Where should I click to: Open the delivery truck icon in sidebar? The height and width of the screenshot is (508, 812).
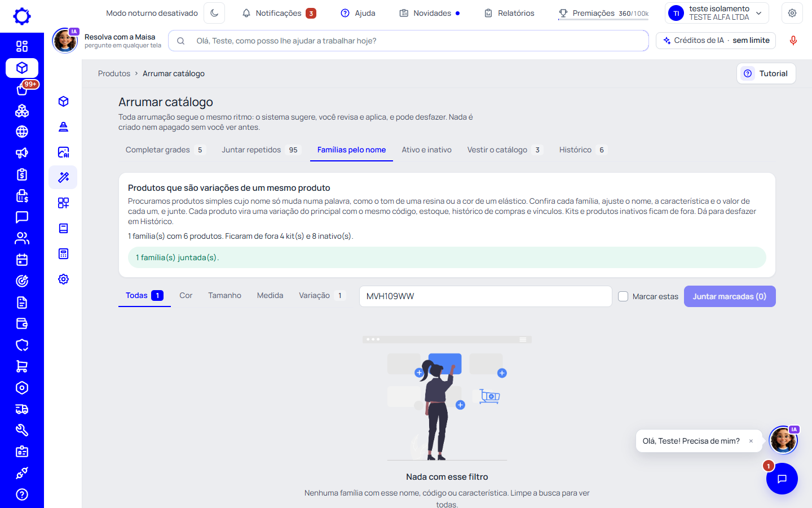(x=22, y=409)
